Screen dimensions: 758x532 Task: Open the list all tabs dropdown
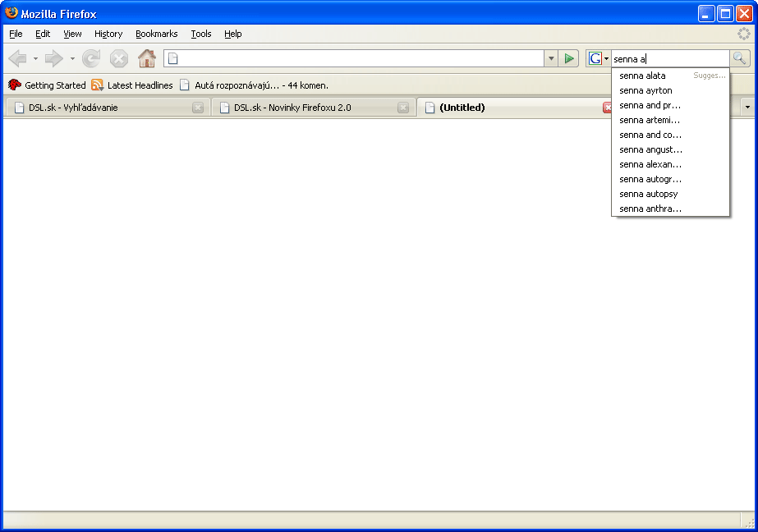click(747, 108)
